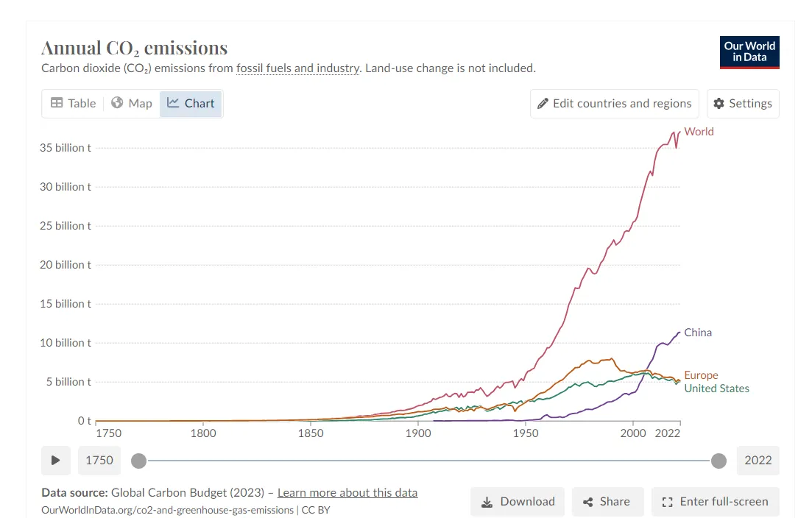Switch to the Chart tab
Viewport: 812px width, 518px height.
[x=191, y=103]
